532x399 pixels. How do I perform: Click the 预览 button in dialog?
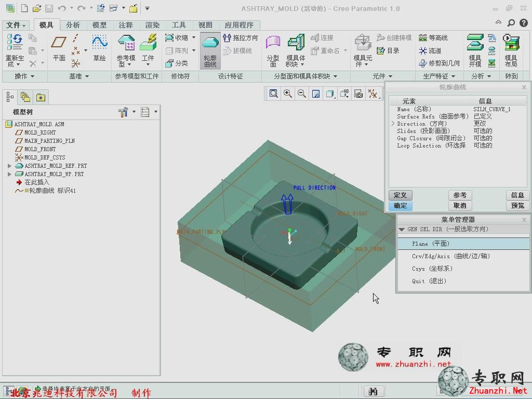(x=517, y=206)
